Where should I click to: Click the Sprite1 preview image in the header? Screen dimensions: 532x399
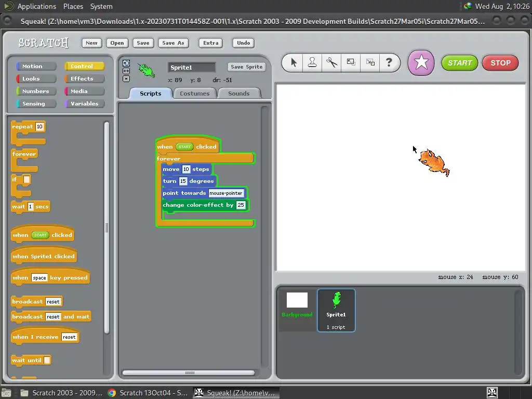(147, 70)
